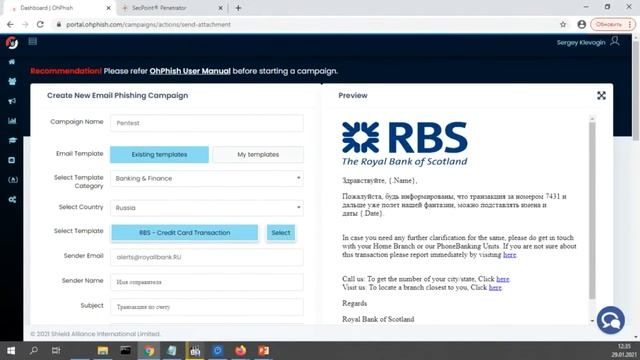Close the Dashboard | OhPhish tab

(109, 8)
